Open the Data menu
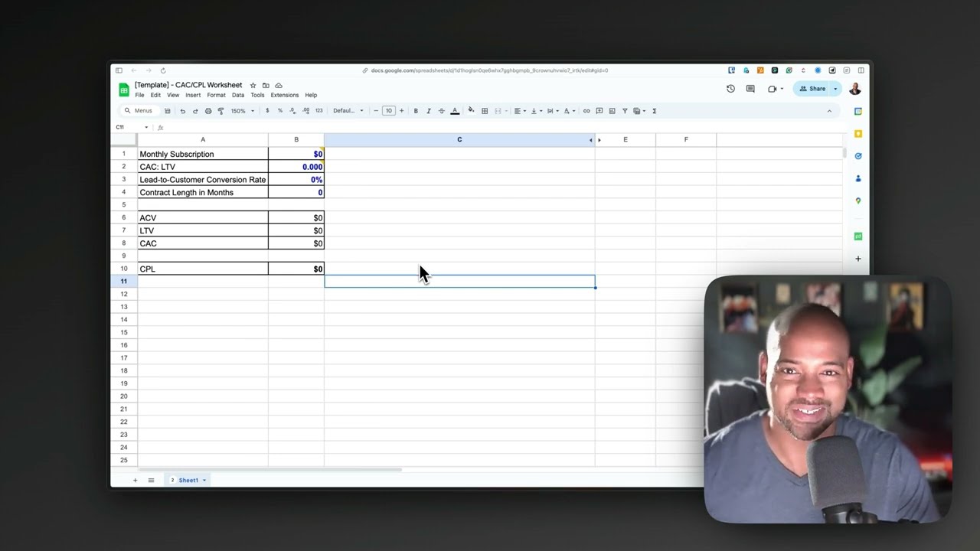Screen dimensions: 980x551 (x=238, y=96)
